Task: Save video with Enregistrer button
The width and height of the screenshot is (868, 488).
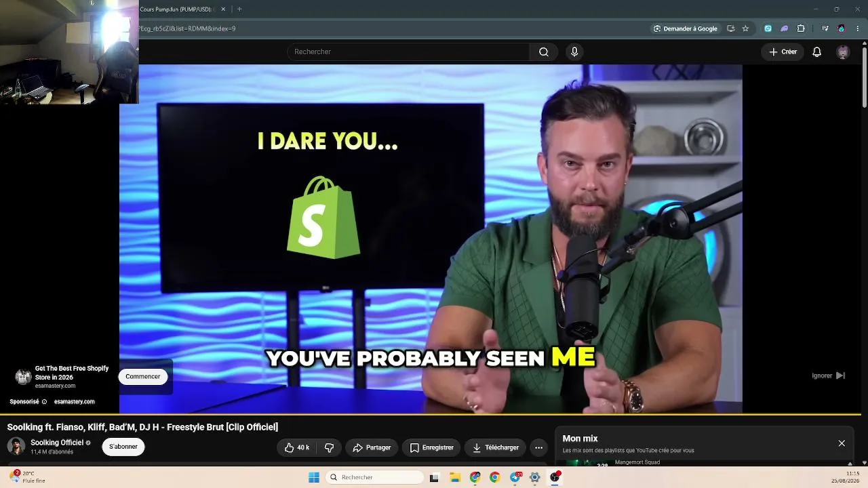Action: click(431, 447)
